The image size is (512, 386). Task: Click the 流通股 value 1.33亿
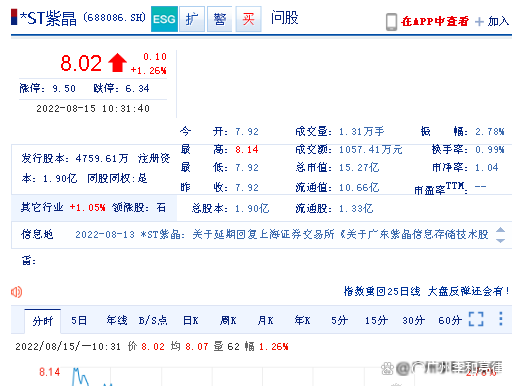tap(356, 209)
